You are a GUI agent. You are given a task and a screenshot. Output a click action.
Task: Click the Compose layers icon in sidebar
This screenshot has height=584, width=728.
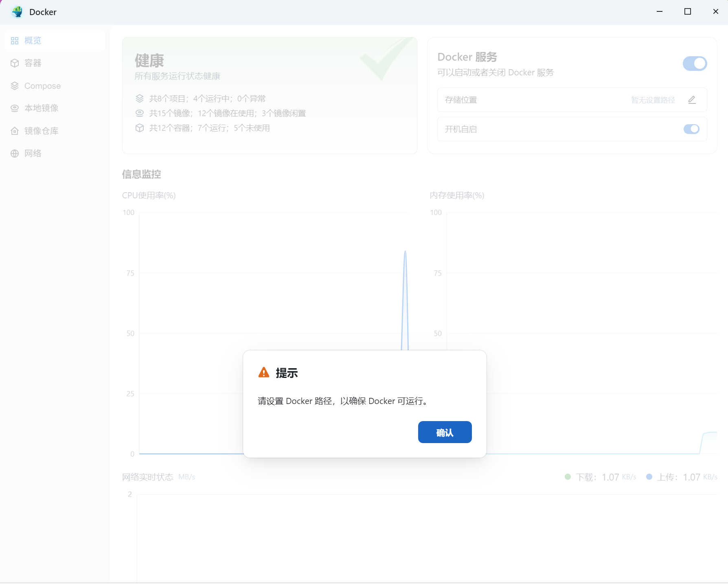(15, 86)
